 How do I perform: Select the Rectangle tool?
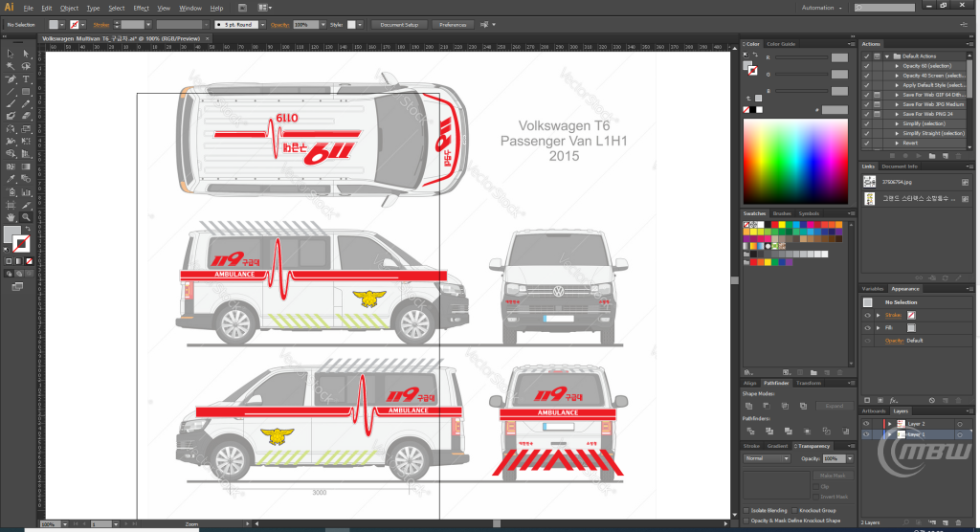26,92
